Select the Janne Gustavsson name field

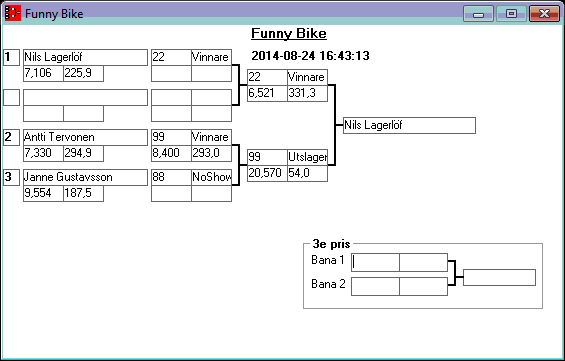point(85,177)
